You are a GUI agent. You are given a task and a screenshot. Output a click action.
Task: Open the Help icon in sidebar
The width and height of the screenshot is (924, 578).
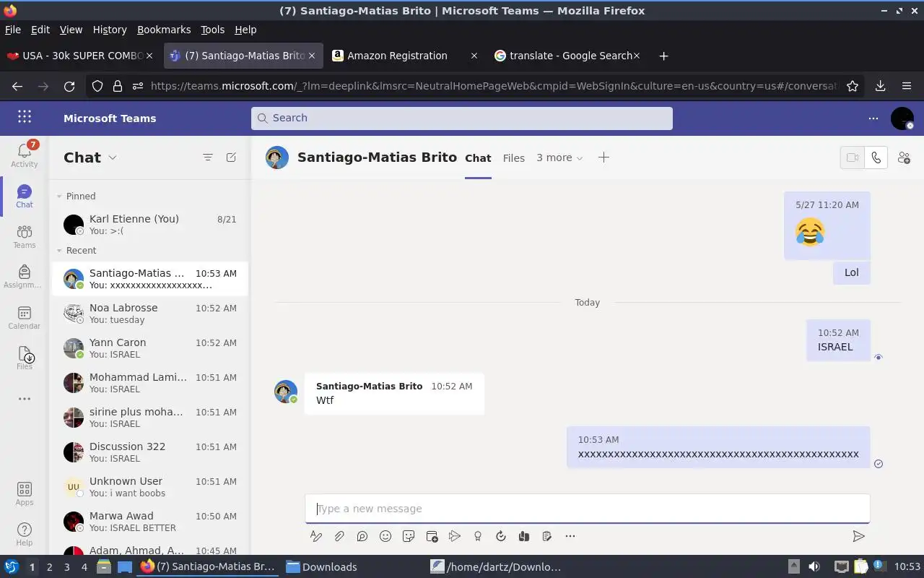coord(24,535)
